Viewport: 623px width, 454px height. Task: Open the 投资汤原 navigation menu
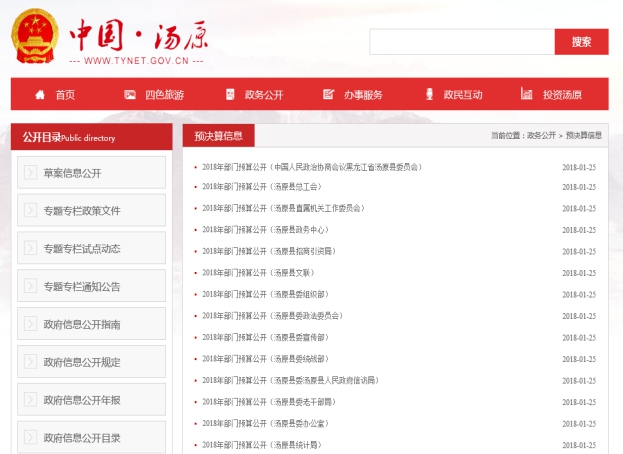[562, 95]
